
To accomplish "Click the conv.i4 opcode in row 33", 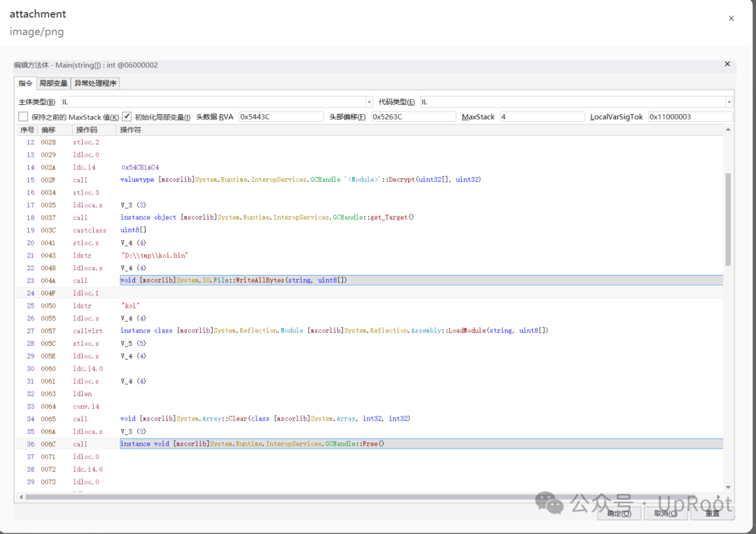I will click(x=86, y=407).
